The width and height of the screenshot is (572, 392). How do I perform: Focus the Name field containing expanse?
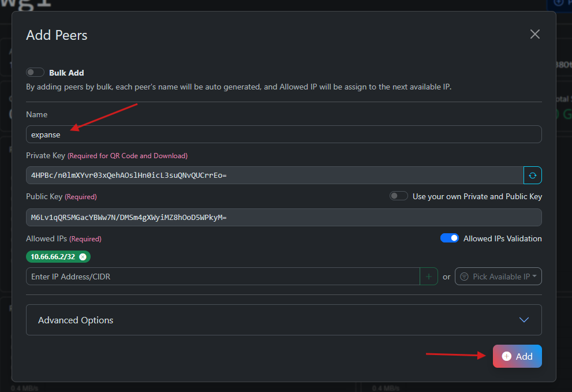click(x=283, y=135)
